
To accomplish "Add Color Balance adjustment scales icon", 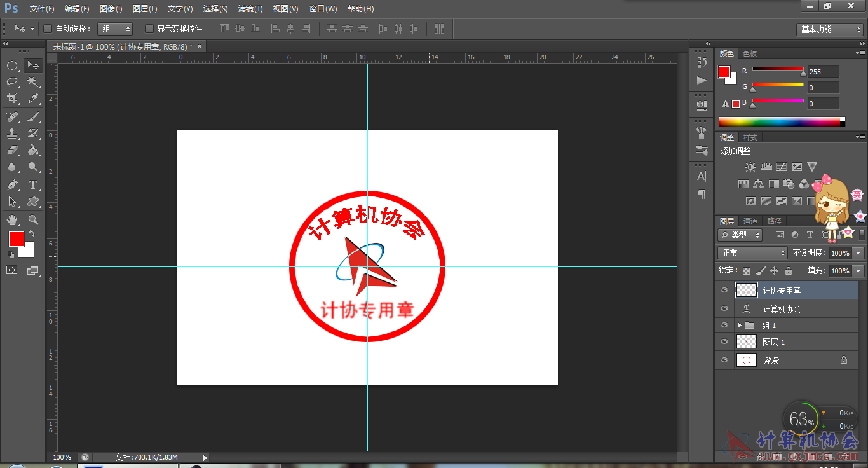I will (x=758, y=184).
